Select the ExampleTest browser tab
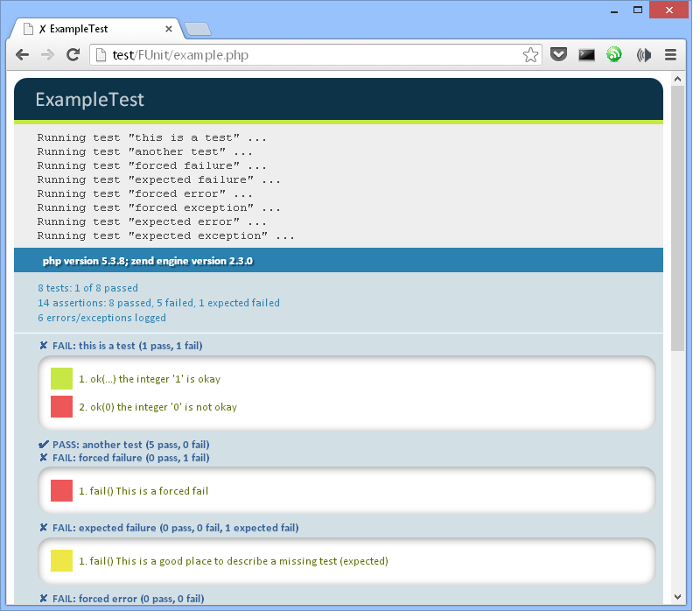Image resolution: width=700 pixels, height=611 pixels. [97, 29]
